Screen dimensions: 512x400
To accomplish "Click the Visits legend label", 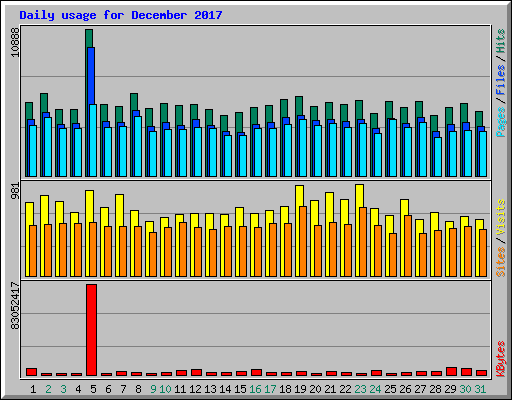I will [x=501, y=218].
